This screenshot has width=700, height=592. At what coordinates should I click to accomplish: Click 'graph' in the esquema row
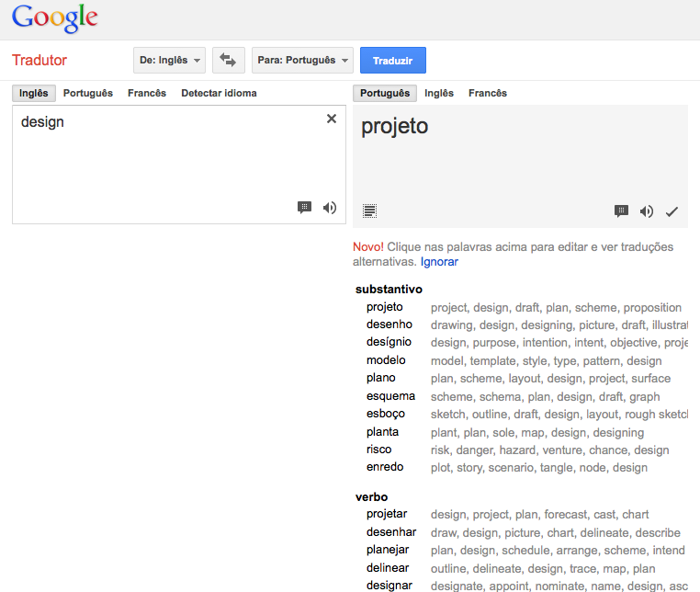coord(644,397)
